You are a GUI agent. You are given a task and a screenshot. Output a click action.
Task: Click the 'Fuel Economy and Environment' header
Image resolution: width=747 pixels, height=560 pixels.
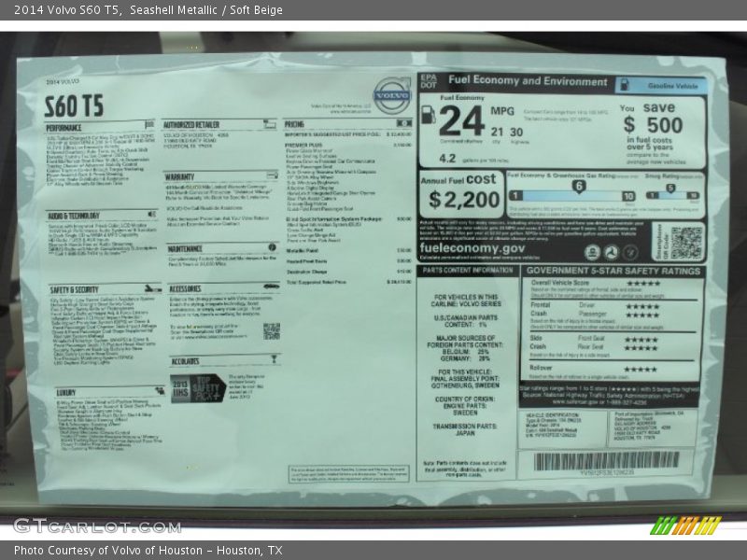(528, 80)
